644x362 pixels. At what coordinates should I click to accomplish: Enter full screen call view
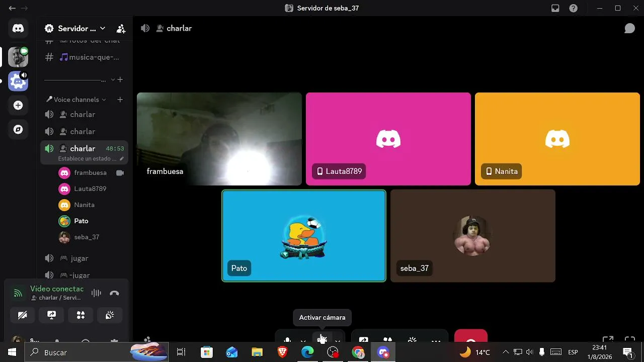pos(629,340)
